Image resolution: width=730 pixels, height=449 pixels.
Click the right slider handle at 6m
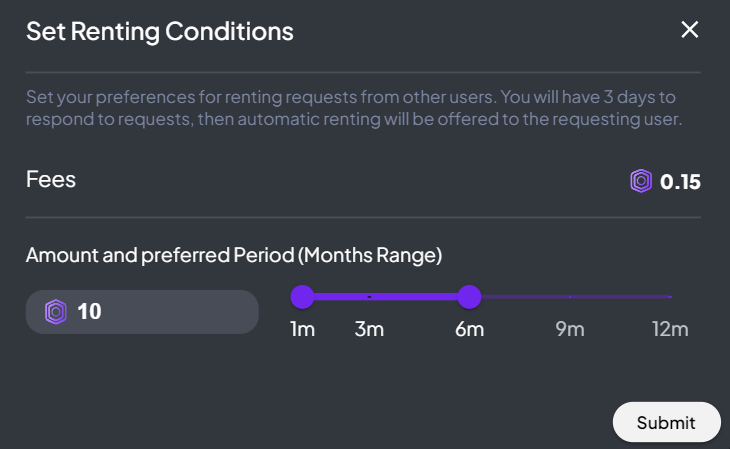pos(469,297)
